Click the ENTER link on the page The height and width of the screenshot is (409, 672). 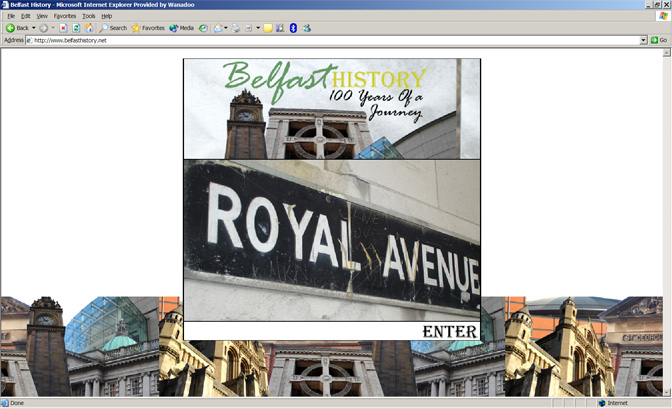(x=450, y=331)
